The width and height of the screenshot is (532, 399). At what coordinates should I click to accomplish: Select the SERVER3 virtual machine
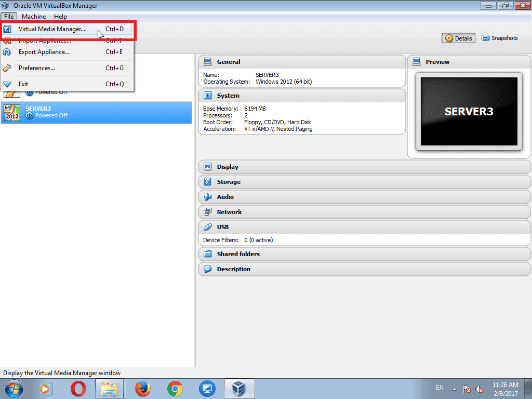click(96, 112)
